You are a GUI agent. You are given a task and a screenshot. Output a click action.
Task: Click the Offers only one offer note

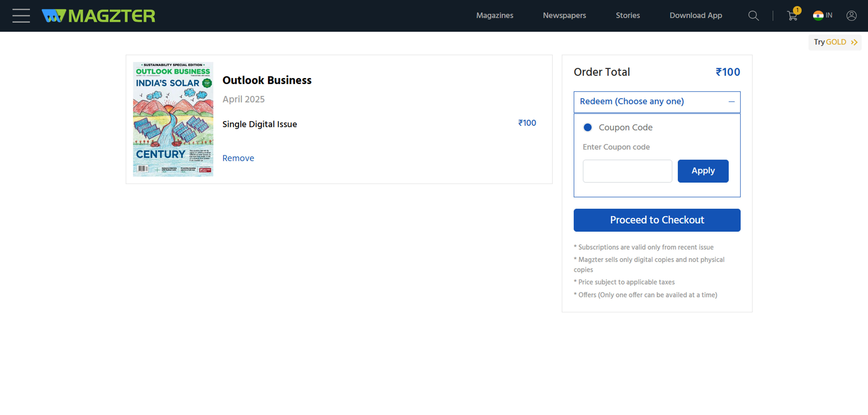645,295
